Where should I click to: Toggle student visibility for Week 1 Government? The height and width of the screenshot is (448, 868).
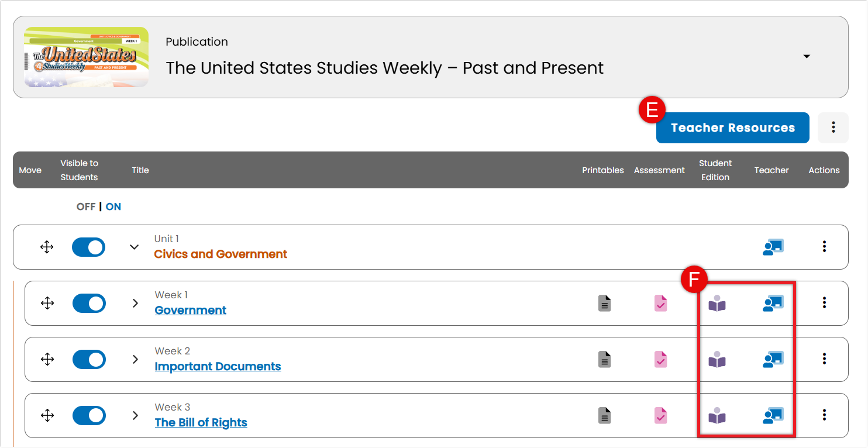[89, 303]
